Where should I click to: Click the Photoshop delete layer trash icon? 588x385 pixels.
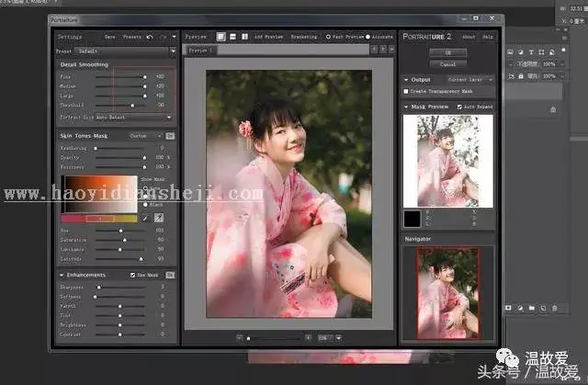[555, 308]
